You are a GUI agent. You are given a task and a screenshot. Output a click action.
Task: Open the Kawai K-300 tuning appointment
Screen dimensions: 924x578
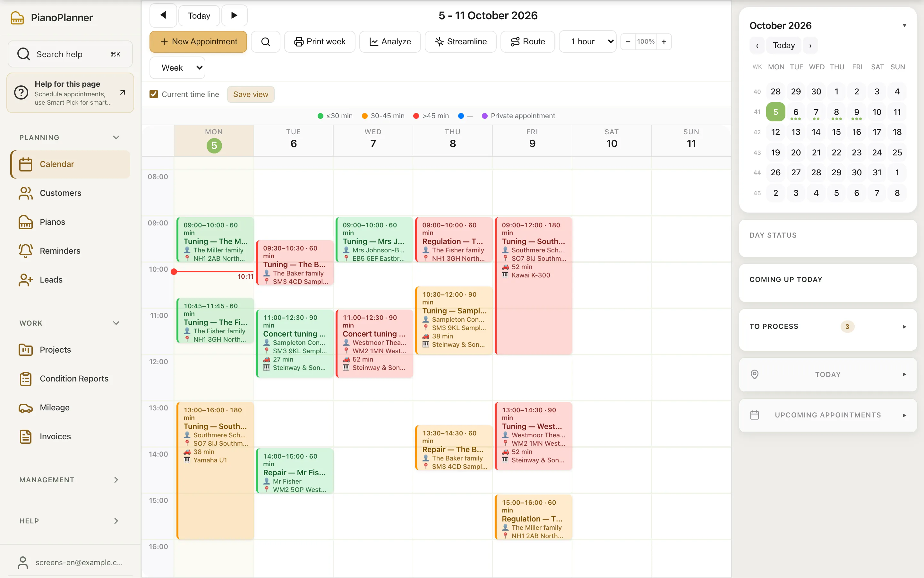pyautogui.click(x=533, y=285)
